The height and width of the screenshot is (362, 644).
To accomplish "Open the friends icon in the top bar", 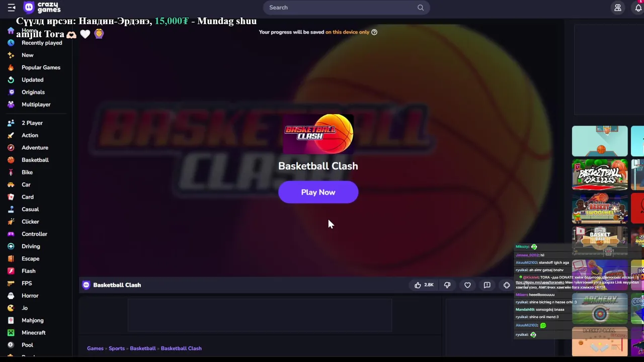I will pyautogui.click(x=618, y=8).
